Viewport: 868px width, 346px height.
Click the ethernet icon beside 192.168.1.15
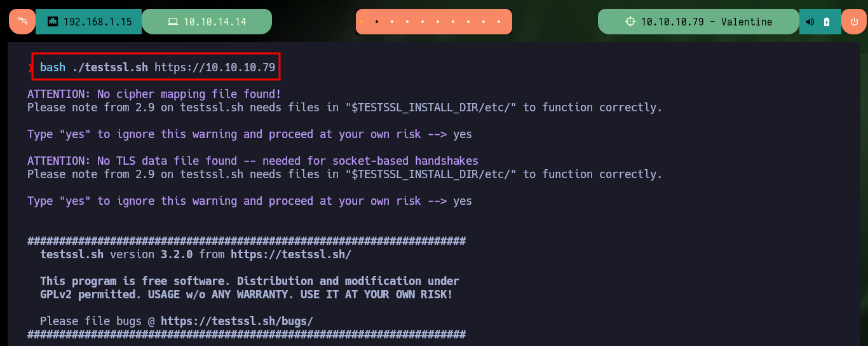click(53, 22)
